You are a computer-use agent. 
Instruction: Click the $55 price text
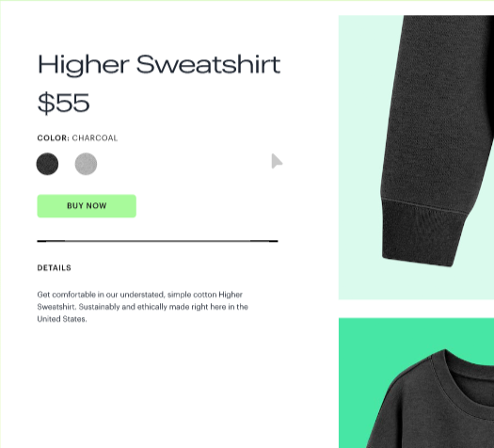64,103
